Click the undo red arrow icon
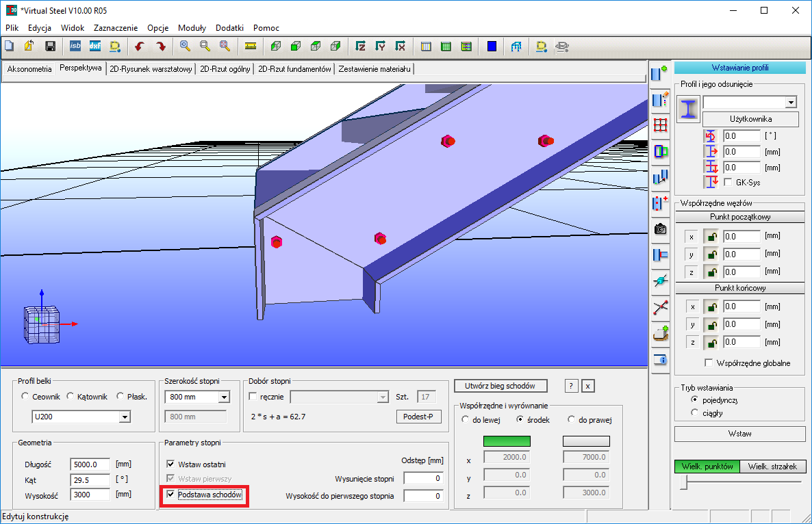812x524 pixels. [x=140, y=47]
